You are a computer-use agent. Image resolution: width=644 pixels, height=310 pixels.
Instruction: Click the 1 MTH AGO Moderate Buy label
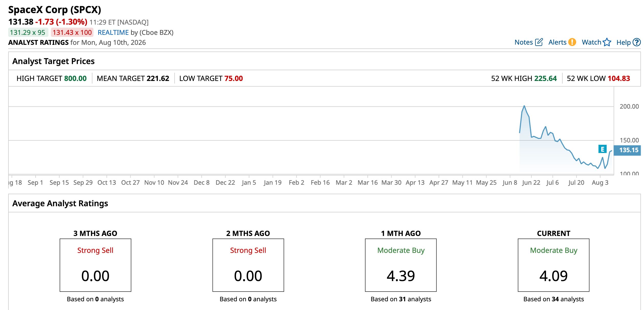(401, 250)
